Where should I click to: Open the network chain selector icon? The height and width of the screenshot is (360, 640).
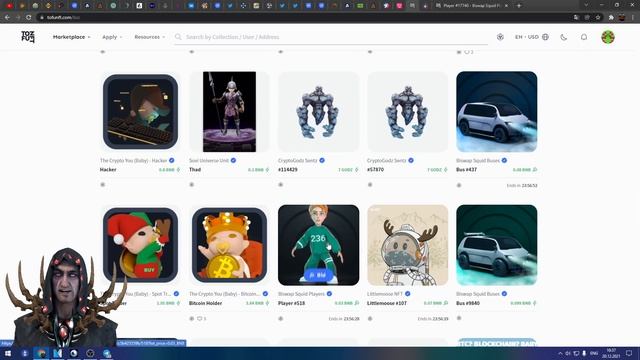(500, 37)
